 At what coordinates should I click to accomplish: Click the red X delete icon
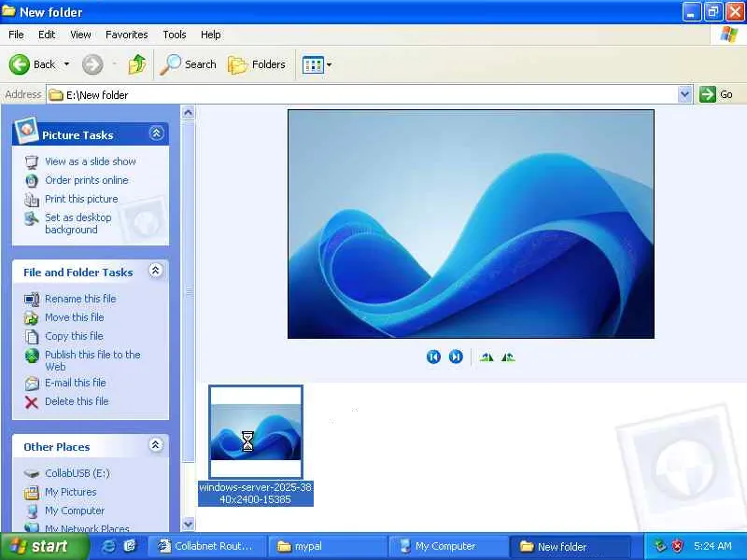32,402
